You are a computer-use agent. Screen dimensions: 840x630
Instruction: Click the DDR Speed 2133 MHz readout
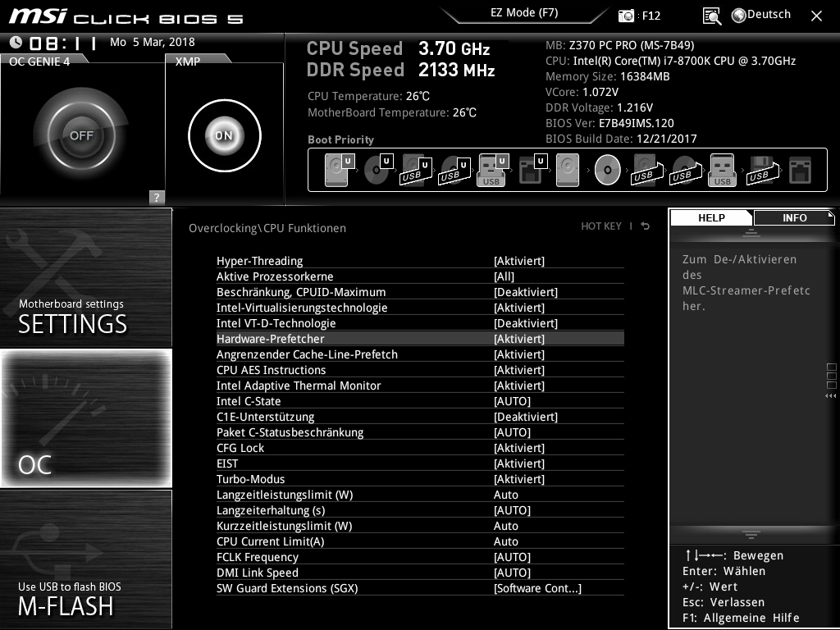400,71
